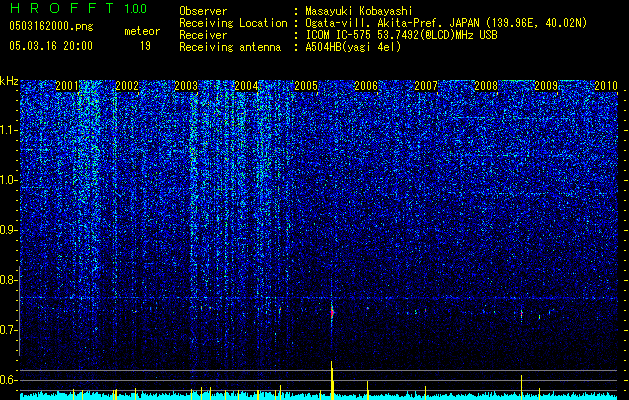Click the kHz axis unit label
Screen dimensions: 629x400
9,81
